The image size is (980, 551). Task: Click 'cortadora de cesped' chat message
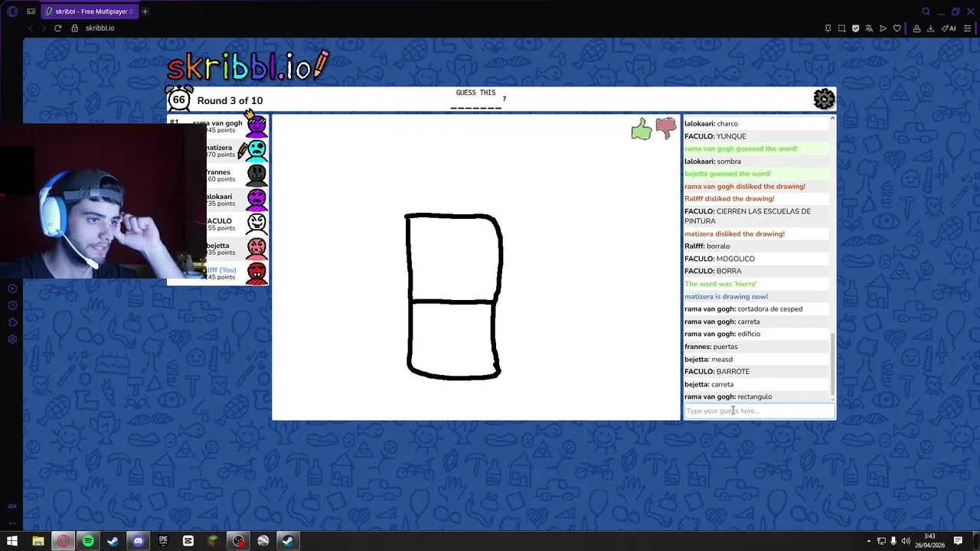[x=743, y=309]
